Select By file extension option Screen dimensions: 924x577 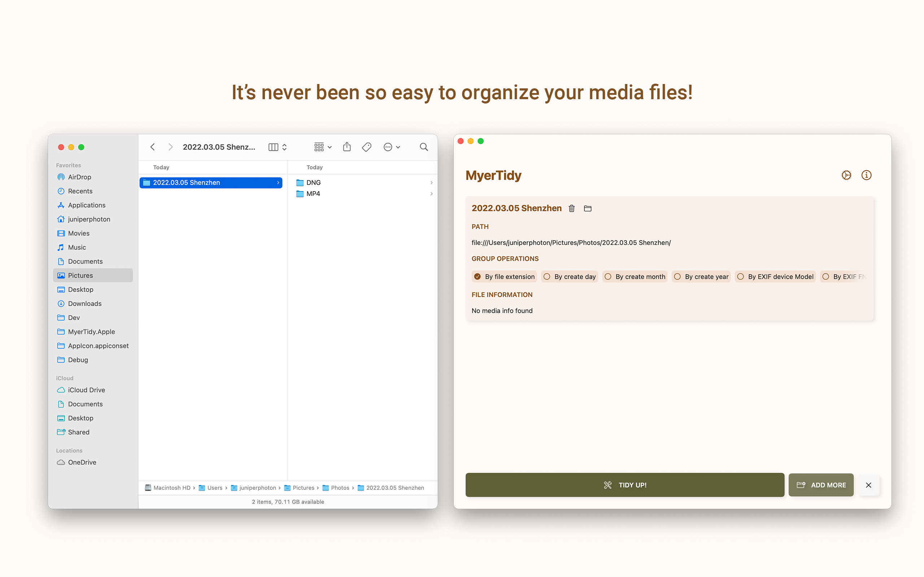coord(504,277)
